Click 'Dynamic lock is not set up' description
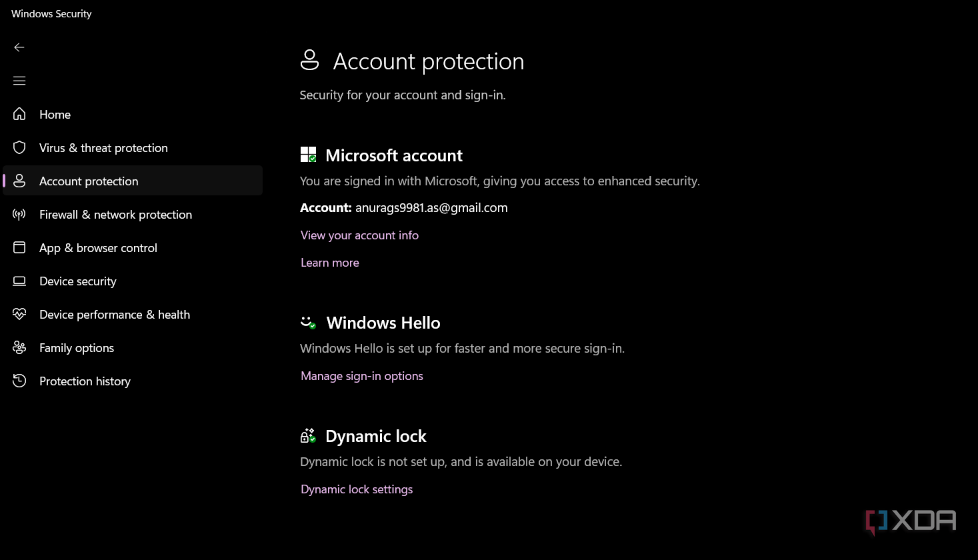The width and height of the screenshot is (978, 560). point(461,462)
